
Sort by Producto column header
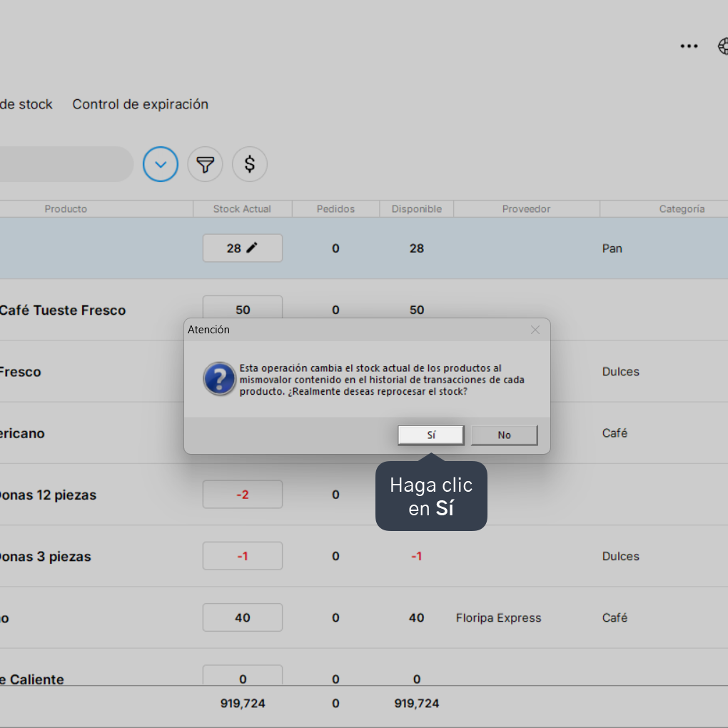[66, 209]
